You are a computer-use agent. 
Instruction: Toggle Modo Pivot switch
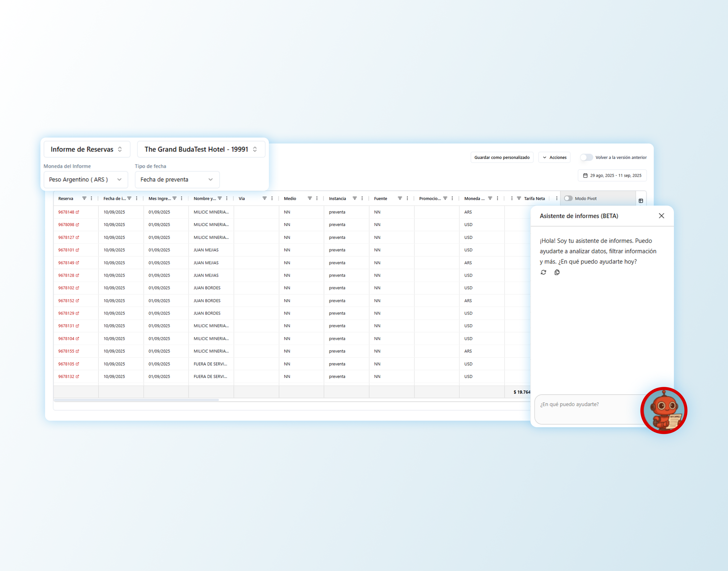pyautogui.click(x=568, y=198)
